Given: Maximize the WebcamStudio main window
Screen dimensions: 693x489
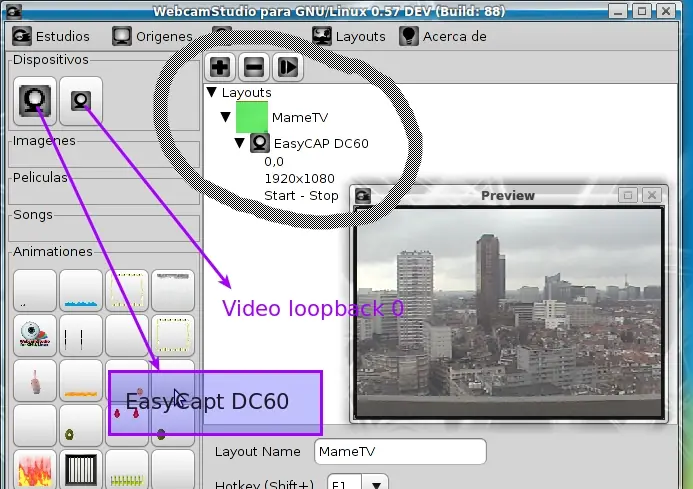Looking at the screenshot, I should 642,11.
